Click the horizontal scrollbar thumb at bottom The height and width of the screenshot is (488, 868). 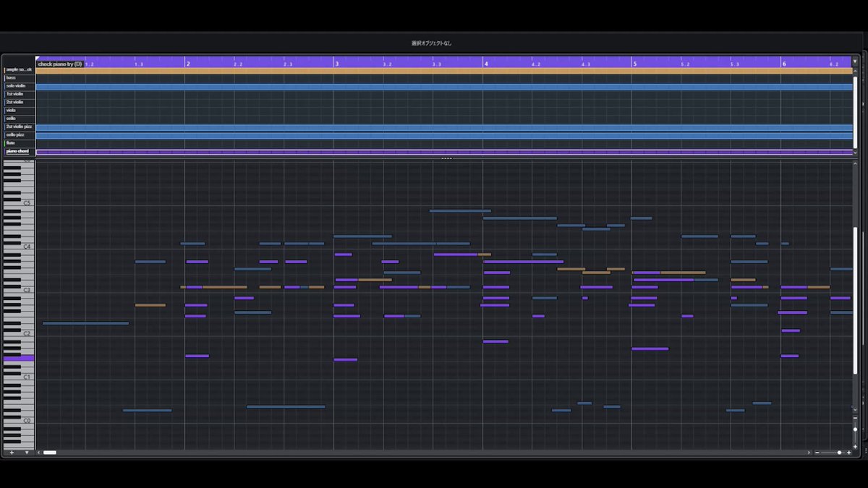pyautogui.click(x=50, y=453)
